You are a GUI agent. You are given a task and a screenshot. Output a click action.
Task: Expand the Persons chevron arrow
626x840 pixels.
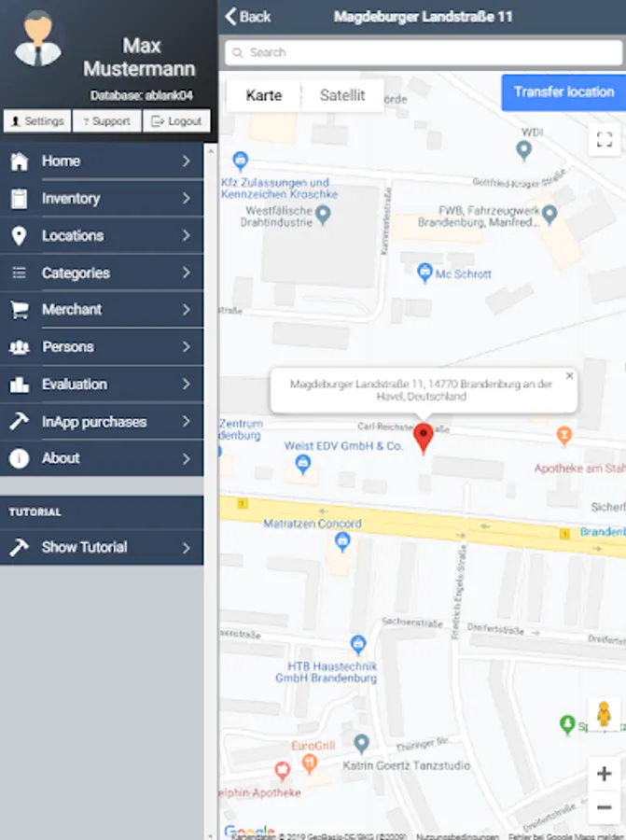[x=187, y=347]
